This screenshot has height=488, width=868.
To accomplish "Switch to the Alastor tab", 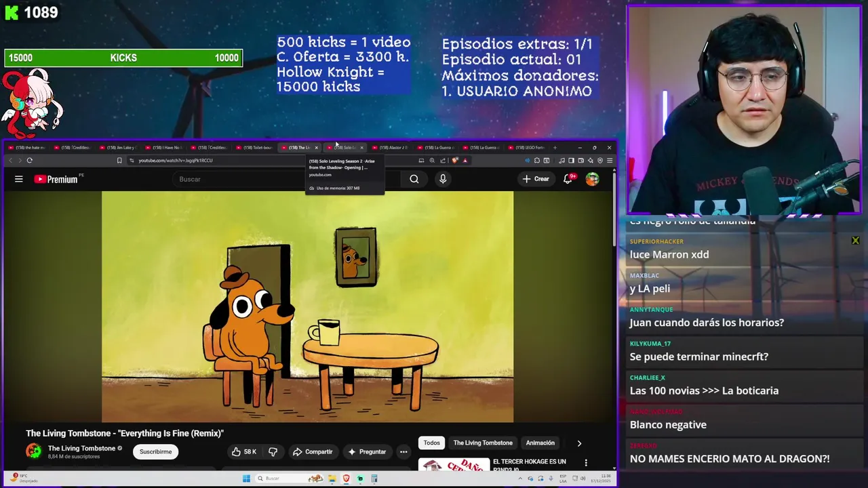I will (x=391, y=148).
